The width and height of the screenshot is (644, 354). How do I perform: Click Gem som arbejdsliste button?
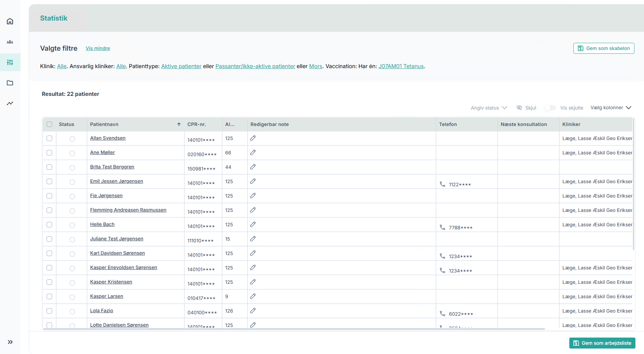(602, 343)
